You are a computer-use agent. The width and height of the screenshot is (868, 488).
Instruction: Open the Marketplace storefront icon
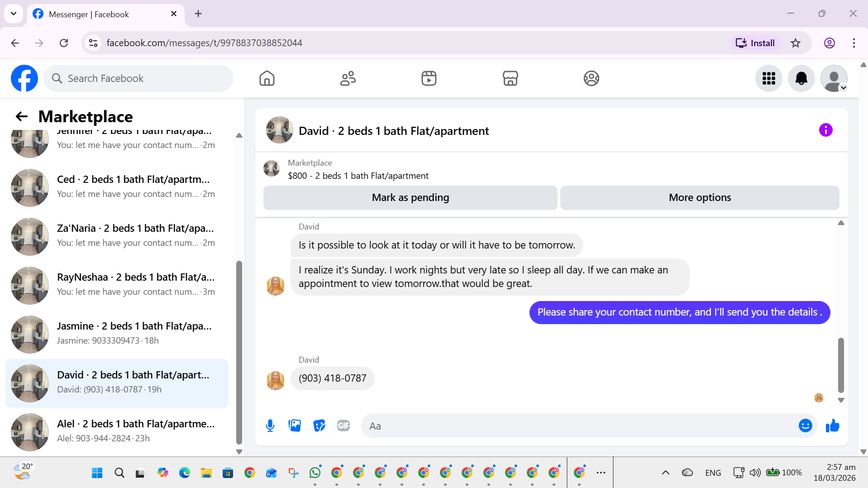click(x=510, y=78)
